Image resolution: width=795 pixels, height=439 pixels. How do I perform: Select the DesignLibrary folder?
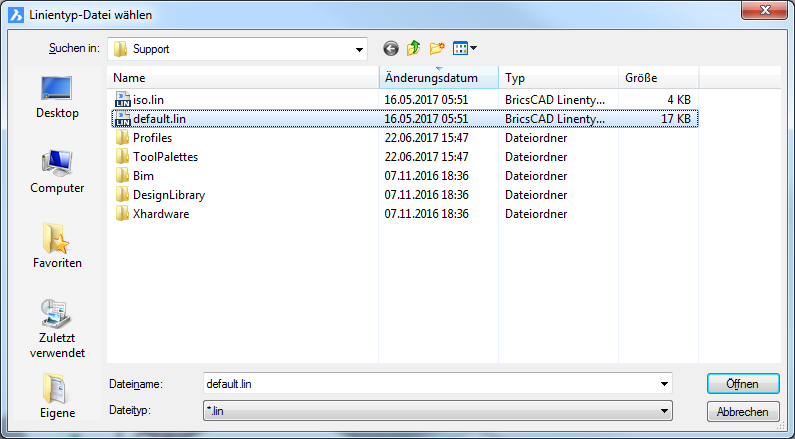pos(167,195)
